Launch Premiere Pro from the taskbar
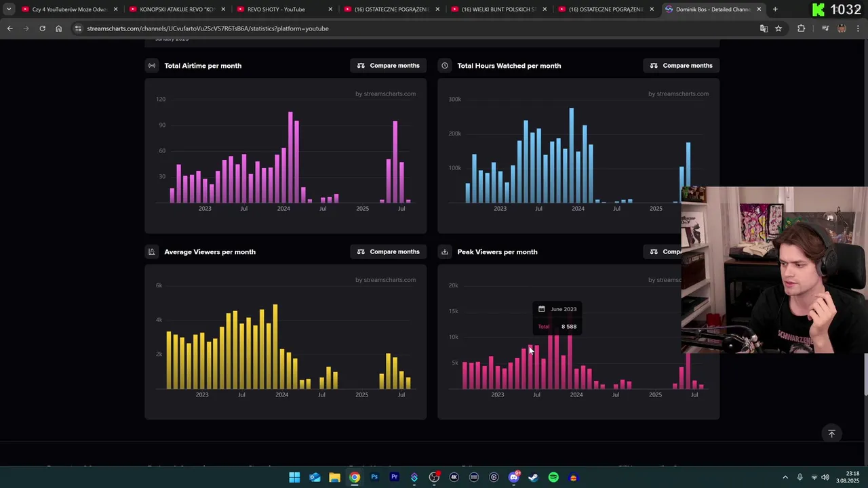 tap(394, 478)
